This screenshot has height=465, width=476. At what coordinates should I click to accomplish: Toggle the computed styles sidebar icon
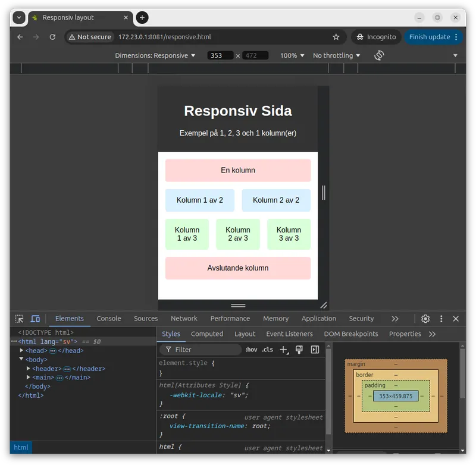click(315, 350)
